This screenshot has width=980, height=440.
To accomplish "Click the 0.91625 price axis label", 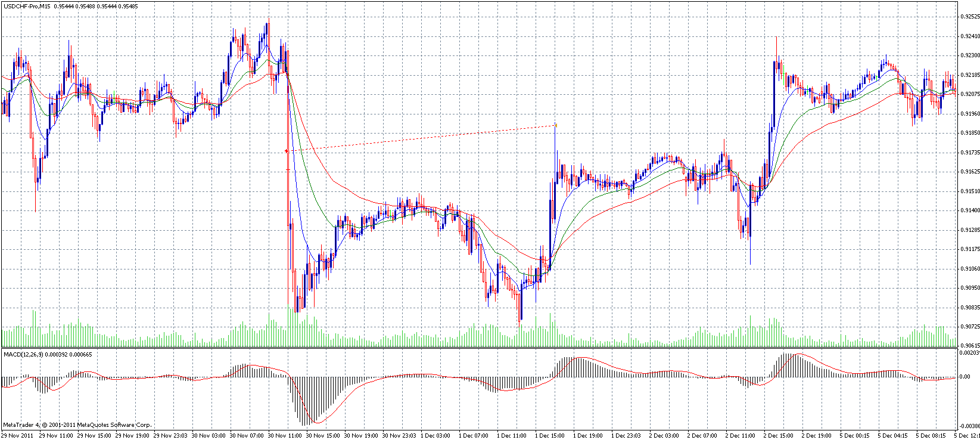I will [x=971, y=172].
